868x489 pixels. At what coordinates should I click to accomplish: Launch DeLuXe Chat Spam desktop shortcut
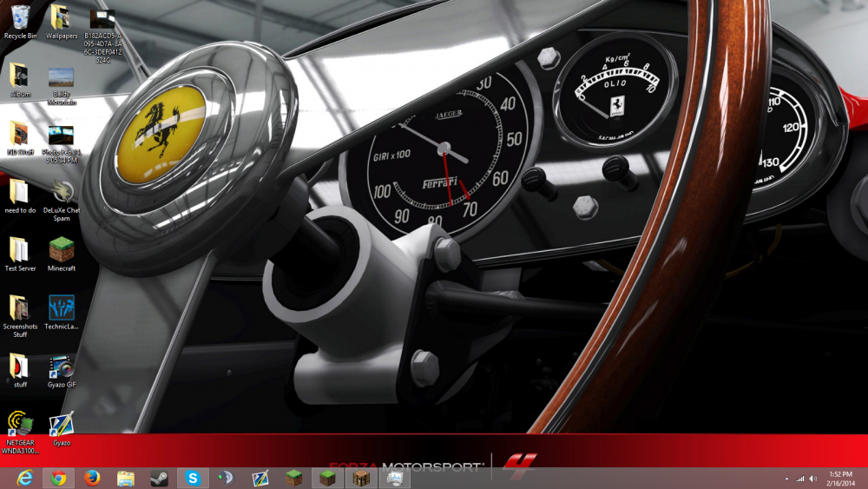[62, 201]
